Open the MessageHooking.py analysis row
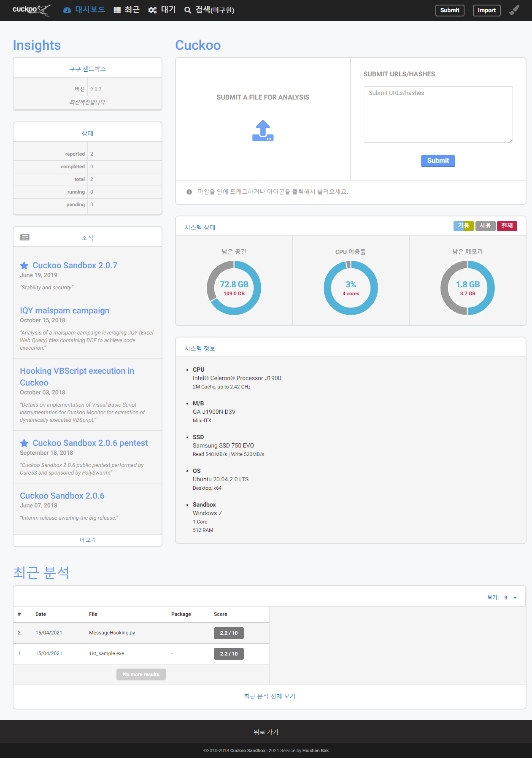This screenshot has width=532, height=758. coord(141,633)
